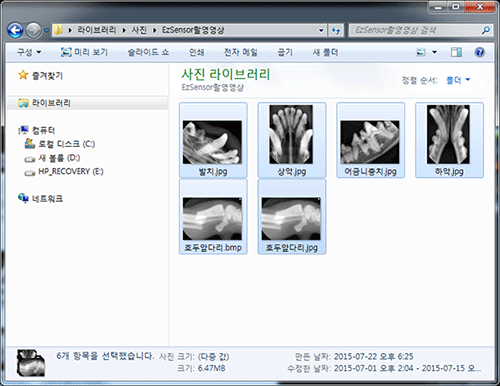The width and height of the screenshot is (500, 386).
Task: Click the 하악.jpg file name
Action: (x=449, y=172)
